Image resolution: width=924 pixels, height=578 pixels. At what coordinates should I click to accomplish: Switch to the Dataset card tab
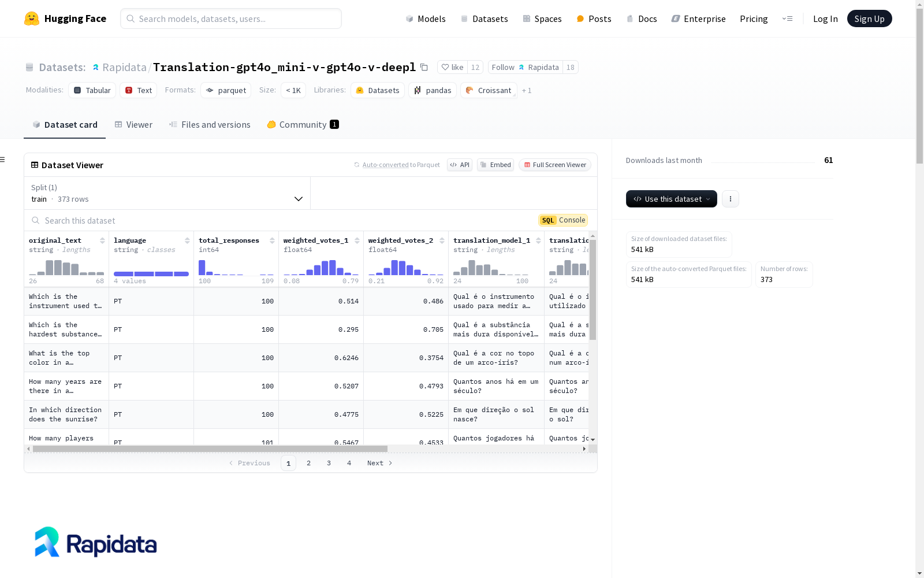pyautogui.click(x=65, y=125)
